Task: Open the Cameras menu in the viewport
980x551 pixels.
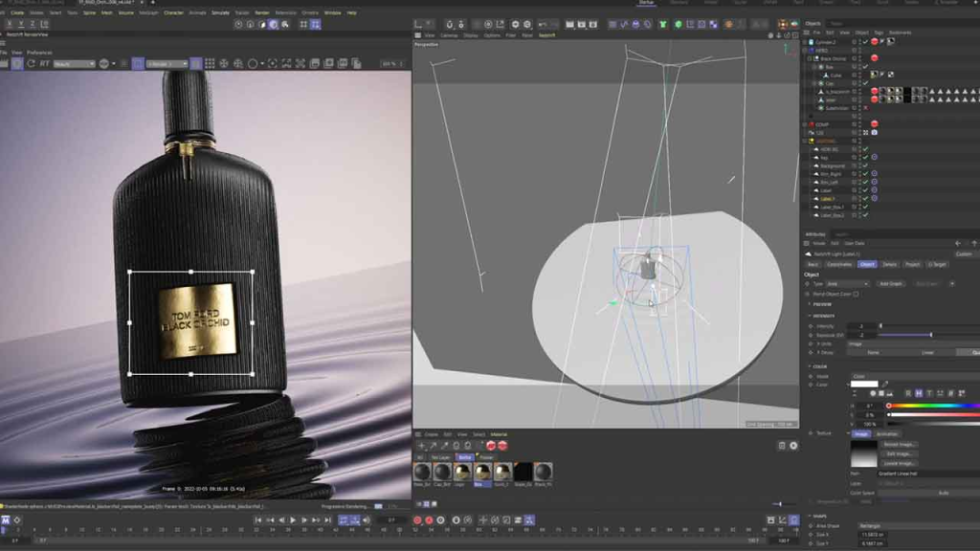Action: click(449, 35)
